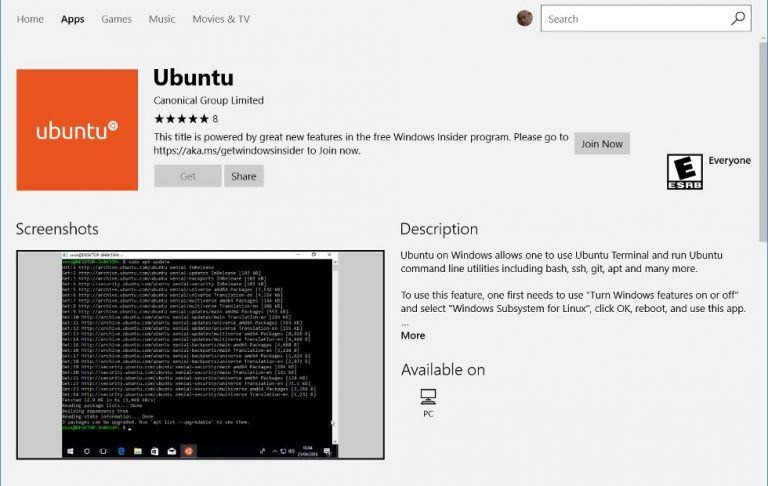768x486 pixels.
Task: Click the Available on heading
Action: click(443, 369)
